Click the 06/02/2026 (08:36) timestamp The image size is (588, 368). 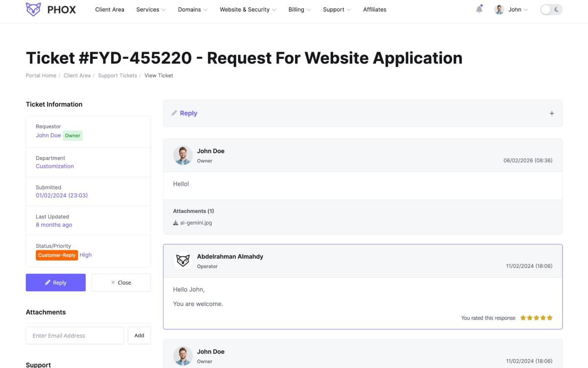(528, 160)
